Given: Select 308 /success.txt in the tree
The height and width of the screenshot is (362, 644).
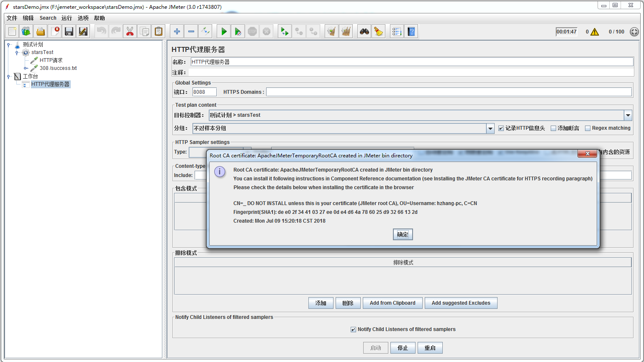Looking at the screenshot, I should [58, 68].
